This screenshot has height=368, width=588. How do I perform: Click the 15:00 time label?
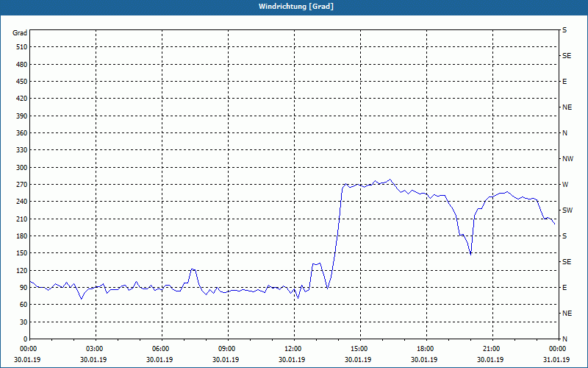click(361, 349)
